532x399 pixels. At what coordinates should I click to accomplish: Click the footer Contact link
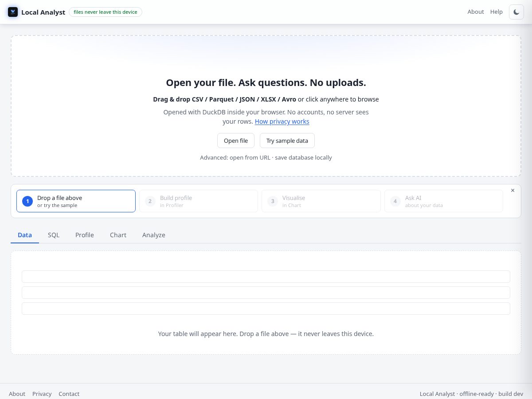(69, 394)
